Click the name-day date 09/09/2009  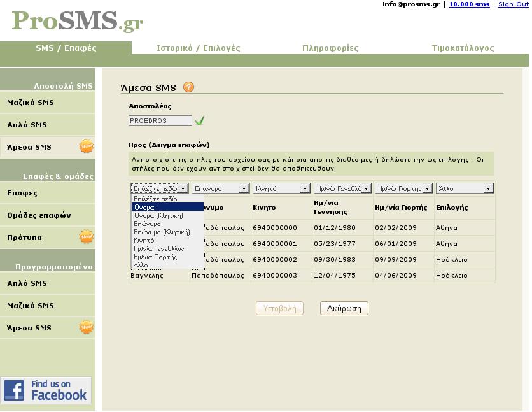tap(396, 260)
